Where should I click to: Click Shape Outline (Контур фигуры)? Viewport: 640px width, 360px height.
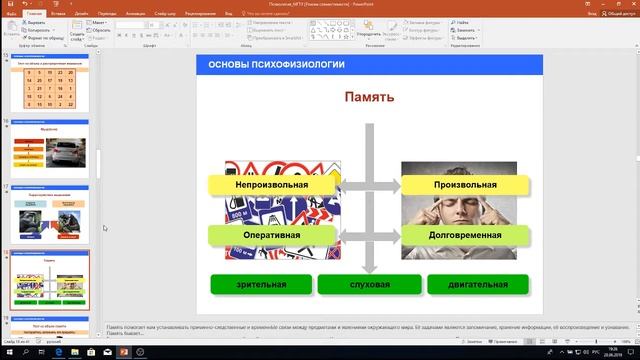click(x=422, y=30)
